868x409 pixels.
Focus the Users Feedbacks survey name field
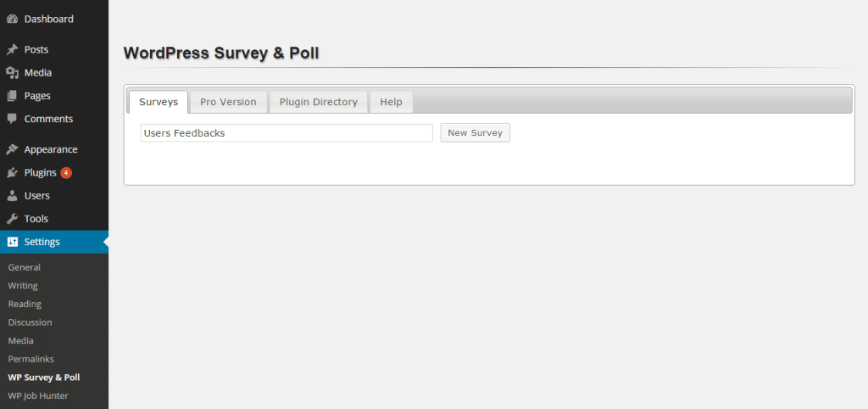287,133
